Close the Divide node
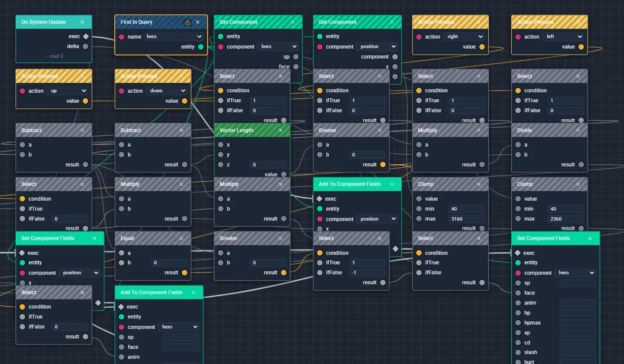Viewport: 624px width, 364px height. (x=578, y=130)
